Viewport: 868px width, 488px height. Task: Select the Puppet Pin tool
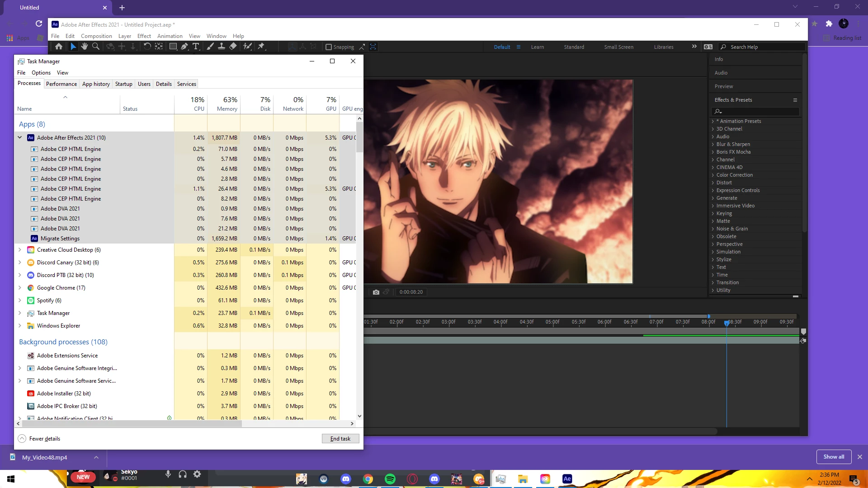point(261,47)
